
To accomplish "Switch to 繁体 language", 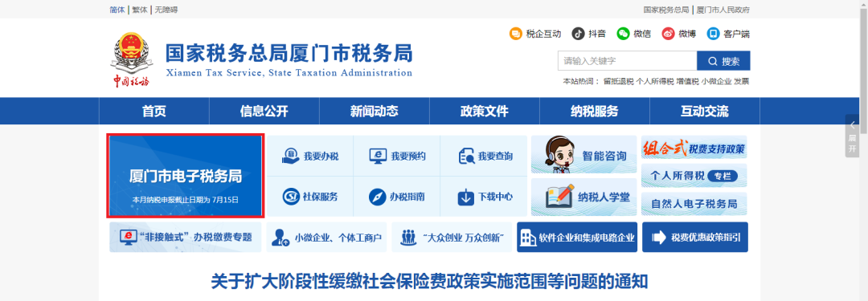I will 140,10.
